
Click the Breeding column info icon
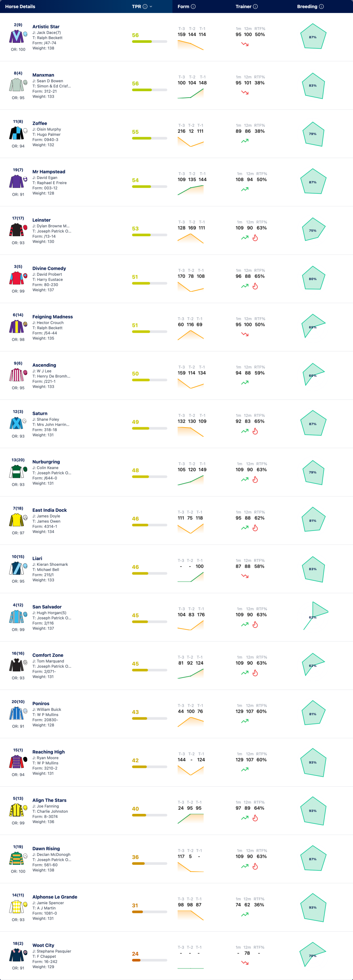pos(321,7)
